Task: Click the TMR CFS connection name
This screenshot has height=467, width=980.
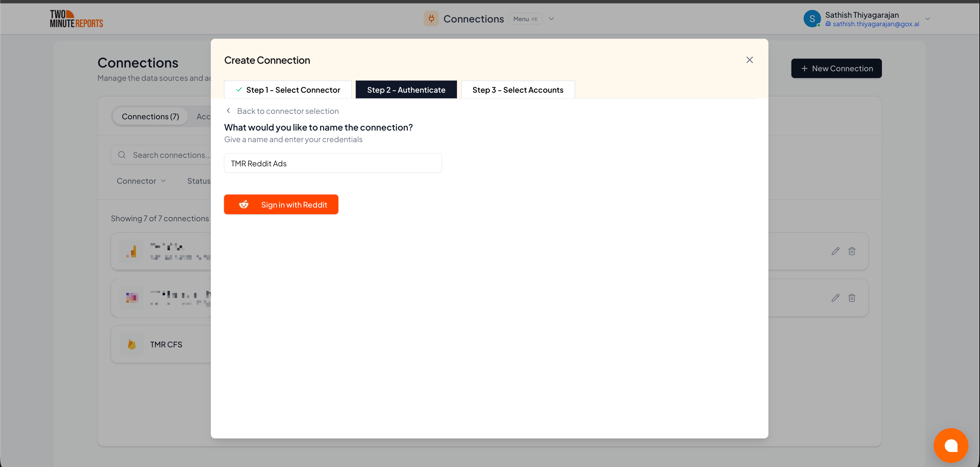Action: tap(166, 344)
